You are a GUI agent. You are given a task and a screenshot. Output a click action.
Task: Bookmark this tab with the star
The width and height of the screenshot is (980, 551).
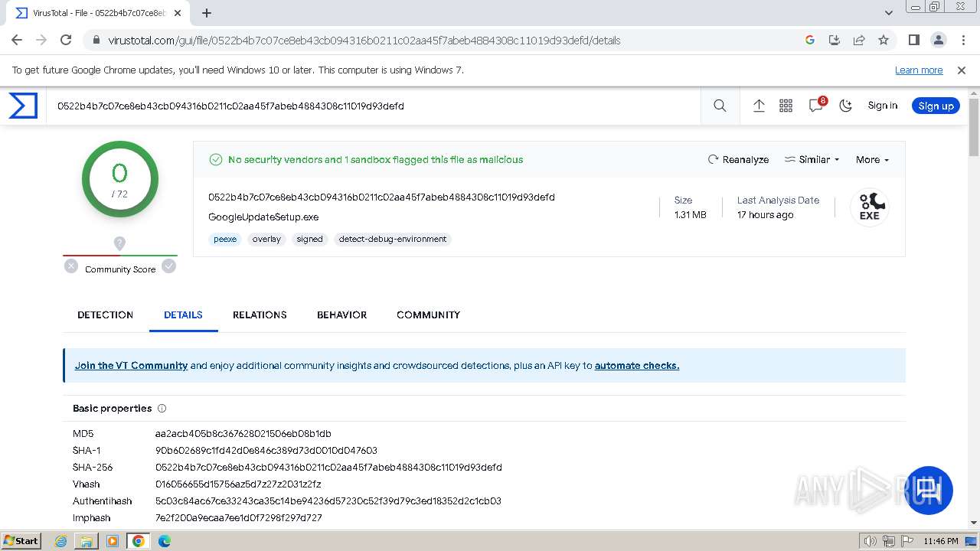(x=884, y=41)
